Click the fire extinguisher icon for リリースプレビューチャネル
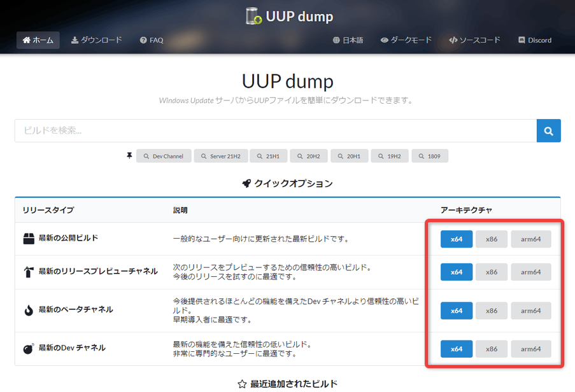575x392 pixels. (29, 272)
